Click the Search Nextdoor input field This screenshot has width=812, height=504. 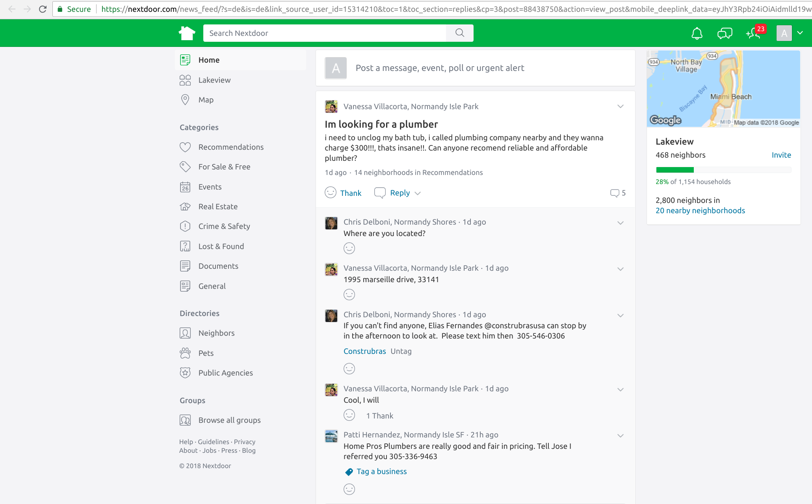pos(324,33)
